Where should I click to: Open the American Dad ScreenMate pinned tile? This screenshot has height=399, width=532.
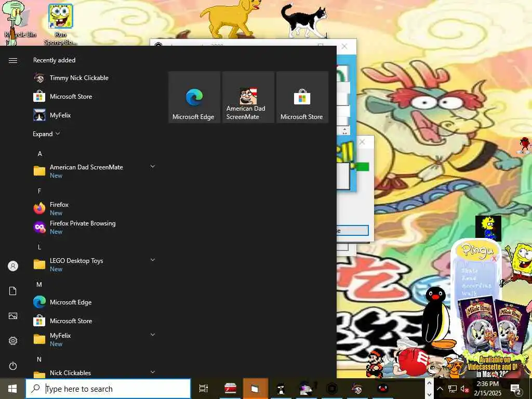pos(248,97)
